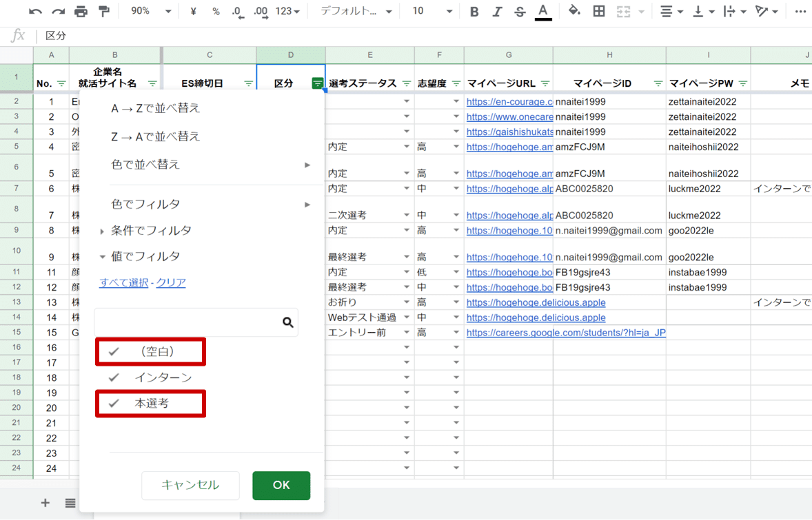The width and height of the screenshot is (812, 520).
Task: Click the 志望度 column filter icon
Action: tap(456, 83)
